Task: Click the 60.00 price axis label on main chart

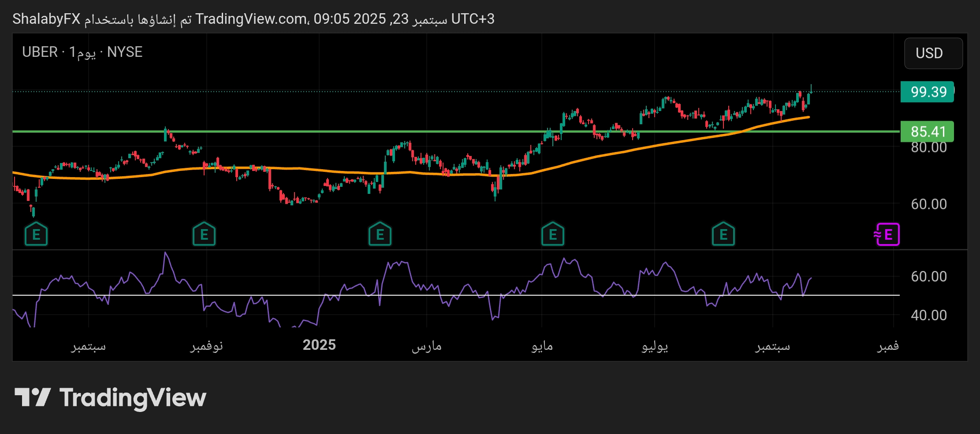Action: (929, 204)
